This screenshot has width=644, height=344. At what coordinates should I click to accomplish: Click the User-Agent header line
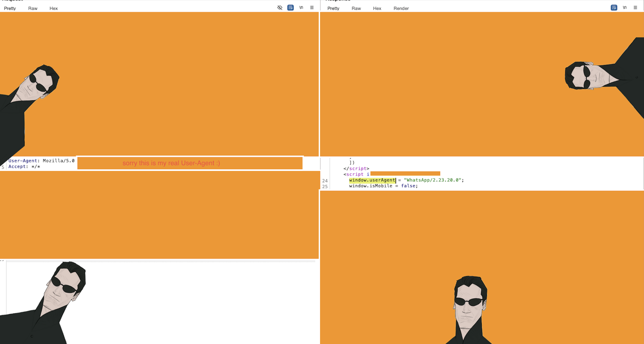click(41, 161)
